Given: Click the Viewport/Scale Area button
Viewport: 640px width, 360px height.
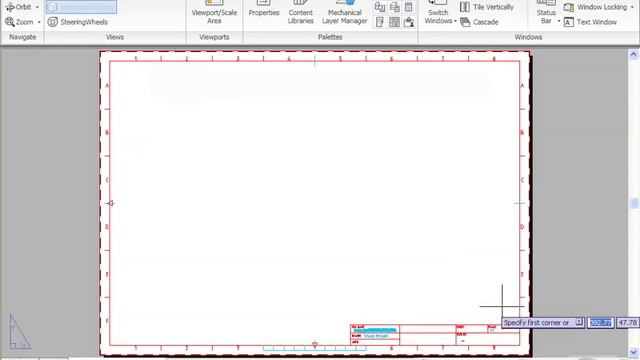Looking at the screenshot, I should [x=214, y=13].
